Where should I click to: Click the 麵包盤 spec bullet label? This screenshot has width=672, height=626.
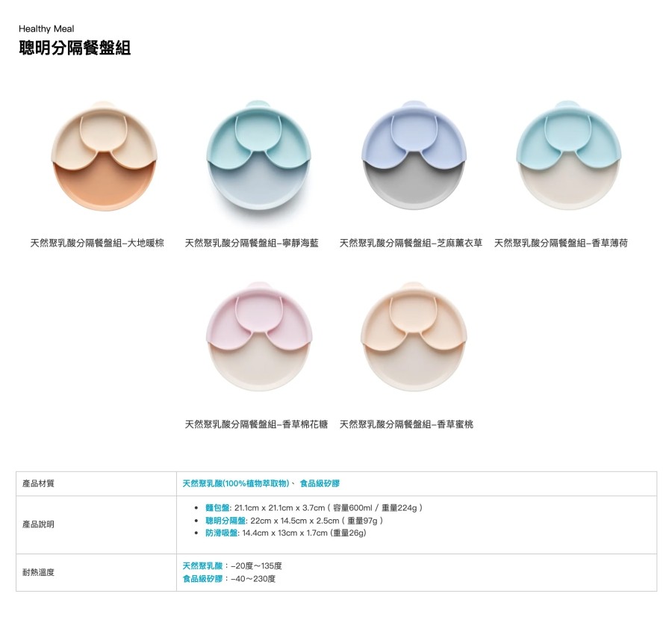(217, 508)
